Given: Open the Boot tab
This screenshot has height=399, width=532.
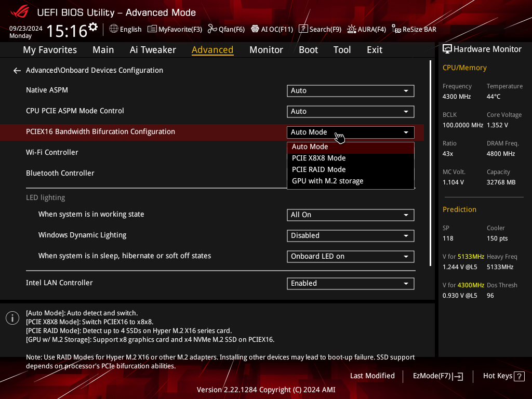Looking at the screenshot, I should click(308, 50).
